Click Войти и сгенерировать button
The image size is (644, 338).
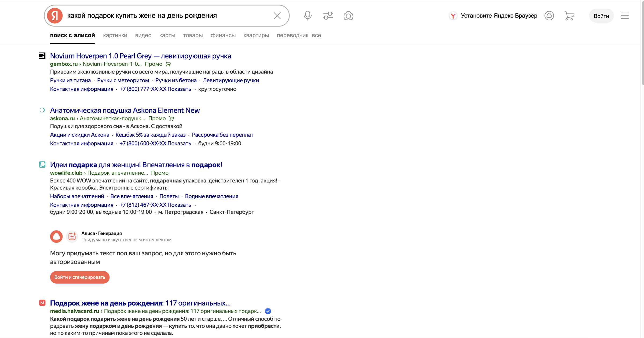(x=80, y=277)
